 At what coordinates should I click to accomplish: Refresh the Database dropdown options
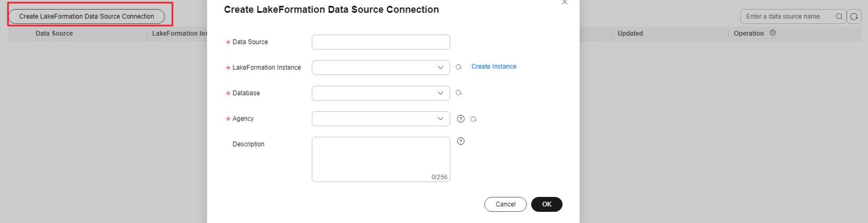click(458, 93)
